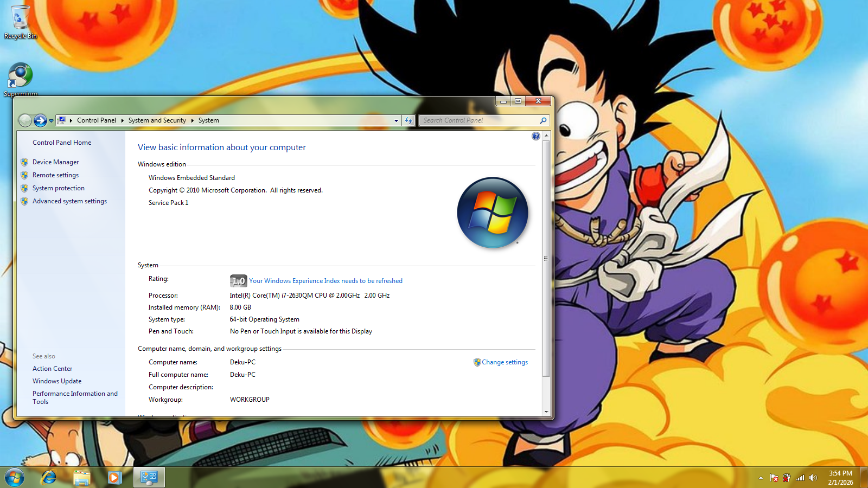Click the computer icon in address bar
The image size is (868, 488).
(x=62, y=120)
